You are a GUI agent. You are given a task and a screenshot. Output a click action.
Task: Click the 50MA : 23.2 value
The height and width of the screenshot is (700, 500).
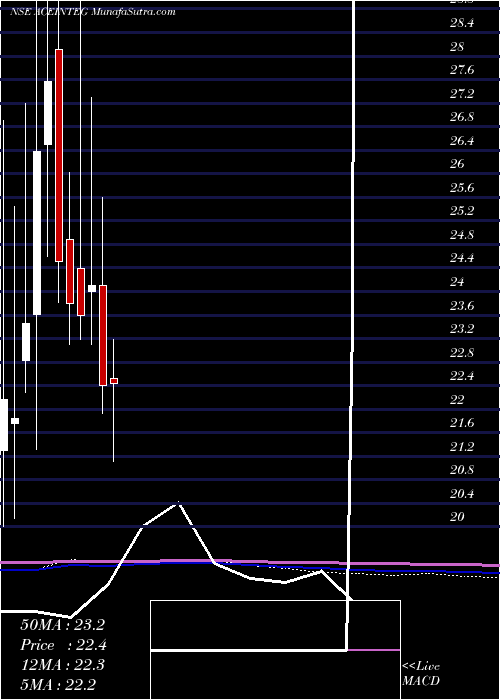62,625
